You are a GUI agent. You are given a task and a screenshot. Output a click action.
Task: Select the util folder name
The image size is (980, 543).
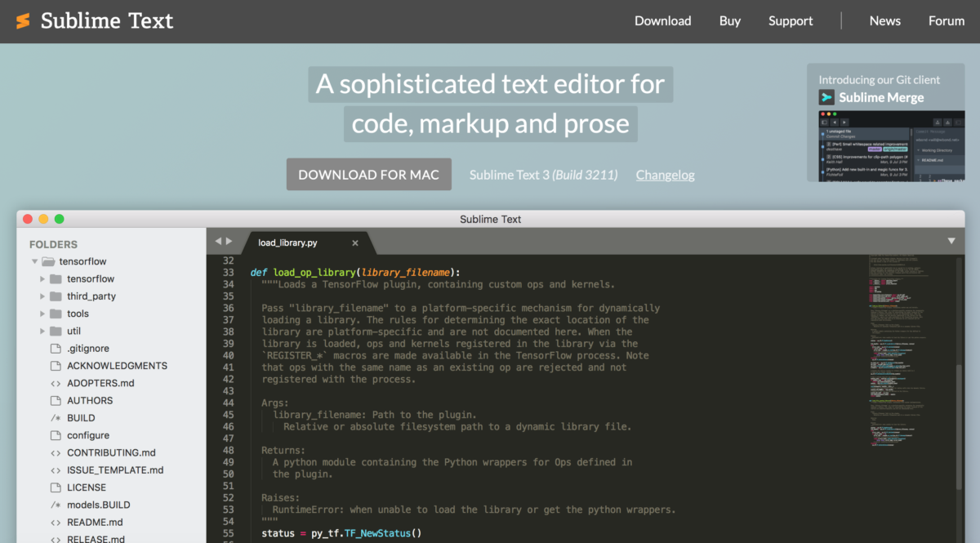pyautogui.click(x=74, y=331)
